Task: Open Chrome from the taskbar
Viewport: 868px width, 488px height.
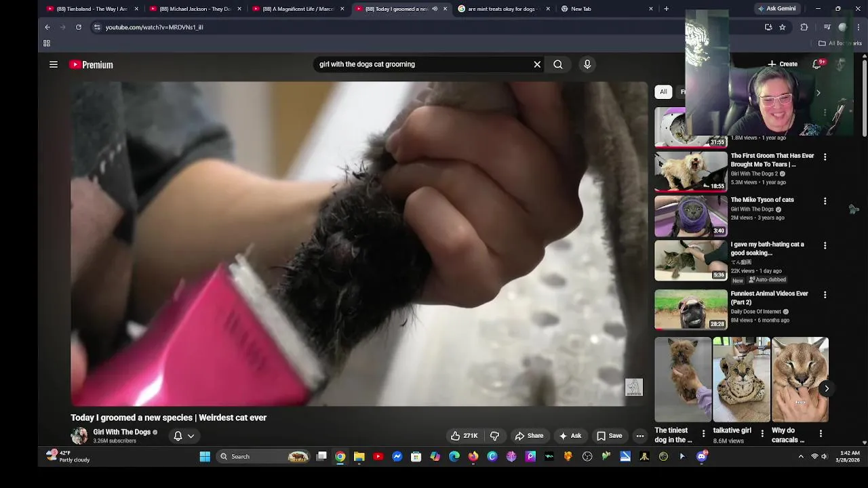Action: coord(340,457)
